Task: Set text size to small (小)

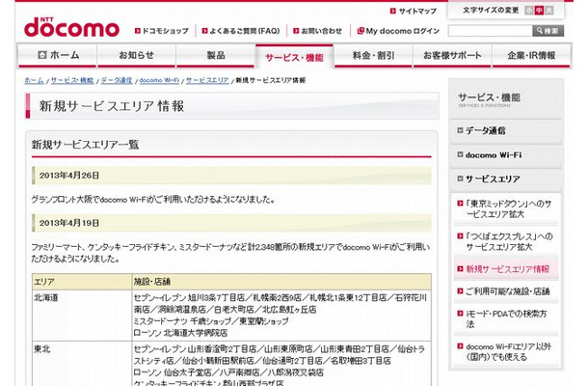Action: 529,11
